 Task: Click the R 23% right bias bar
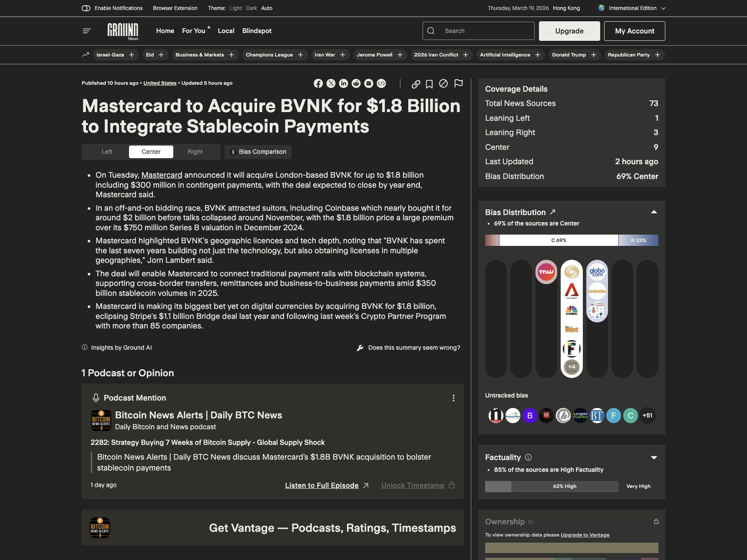tap(638, 240)
